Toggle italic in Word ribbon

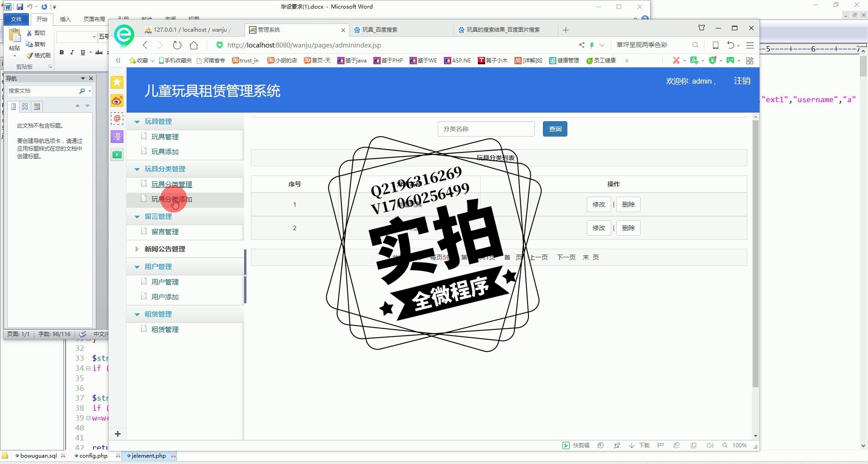pos(72,52)
